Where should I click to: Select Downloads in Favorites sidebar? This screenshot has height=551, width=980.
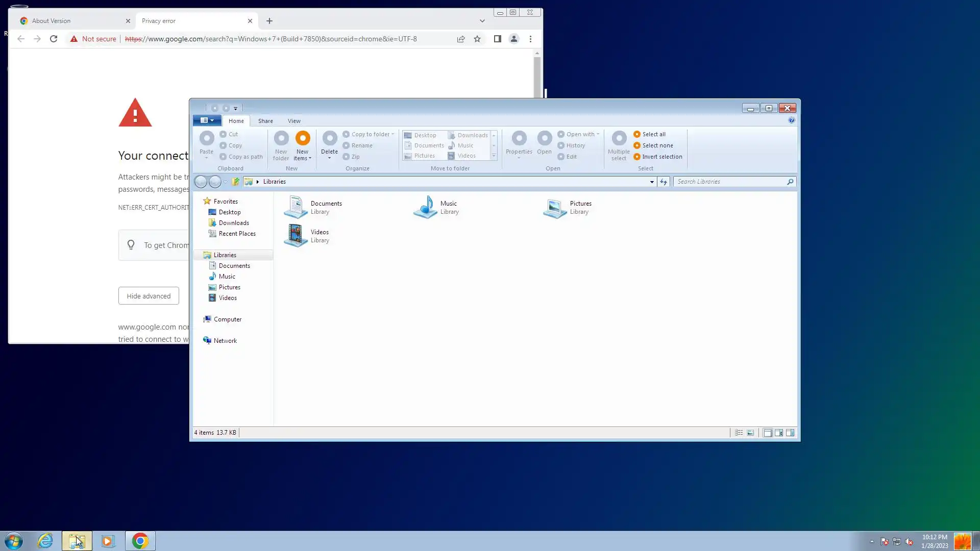234,223
